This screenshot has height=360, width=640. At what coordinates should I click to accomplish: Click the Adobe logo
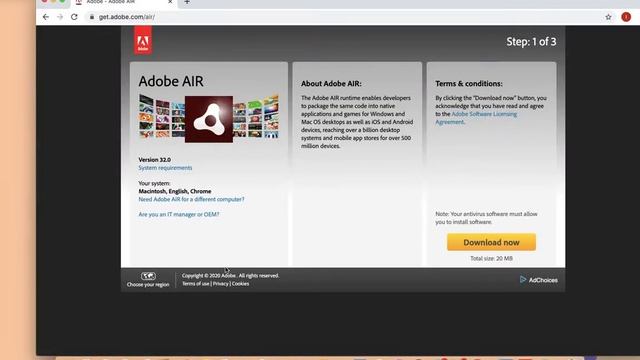point(143,40)
